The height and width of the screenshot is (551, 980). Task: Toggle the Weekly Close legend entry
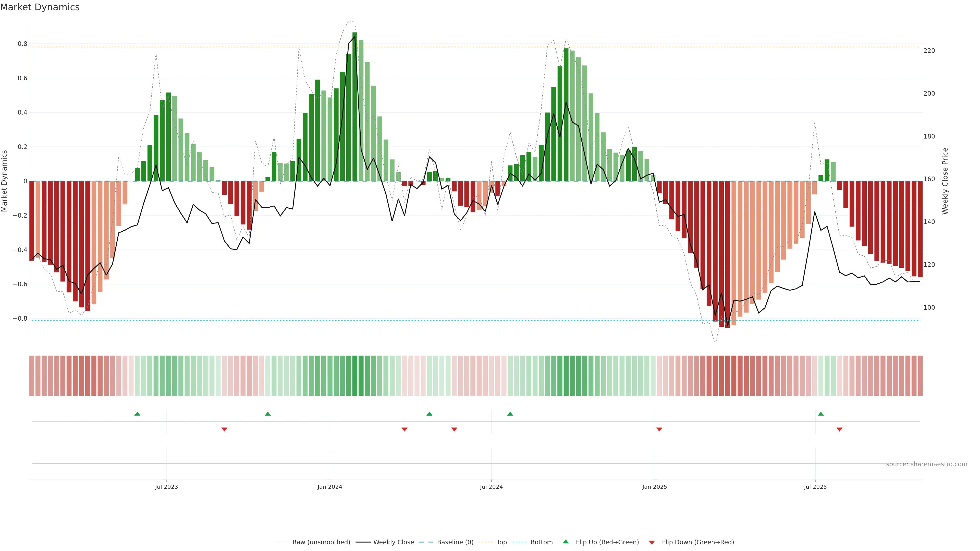pyautogui.click(x=393, y=542)
